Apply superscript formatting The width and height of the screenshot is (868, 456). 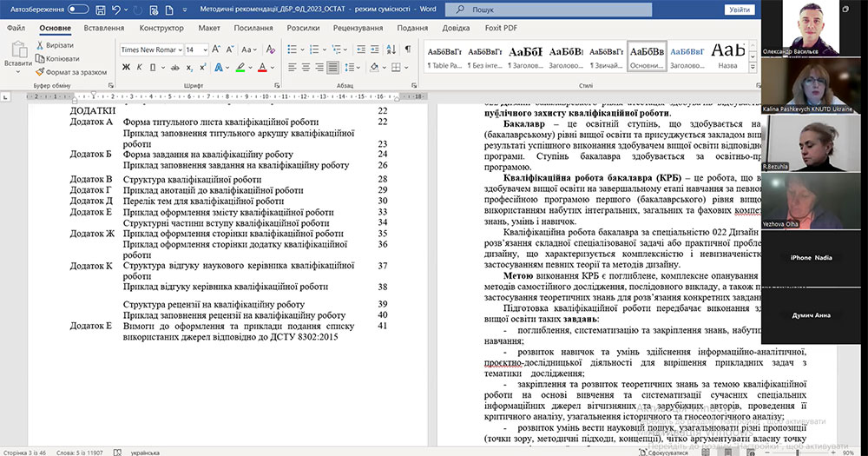[x=202, y=67]
